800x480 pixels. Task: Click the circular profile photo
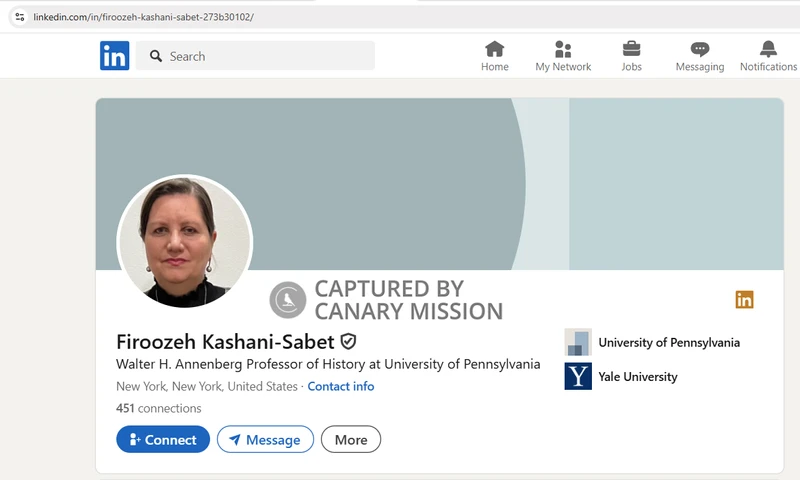click(185, 241)
